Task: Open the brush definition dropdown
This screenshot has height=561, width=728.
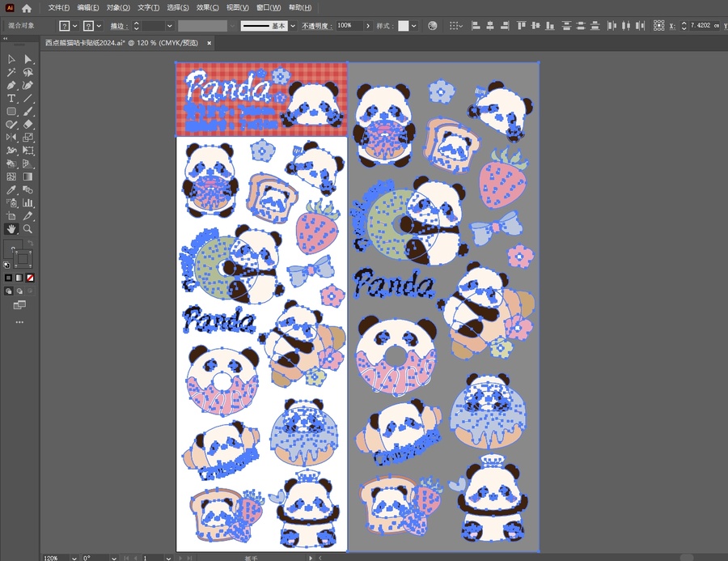Action: pos(293,26)
